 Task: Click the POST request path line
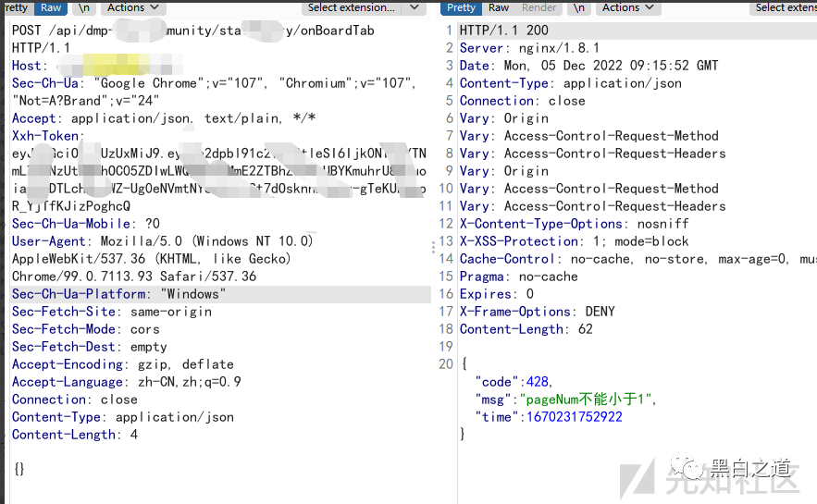point(192,31)
